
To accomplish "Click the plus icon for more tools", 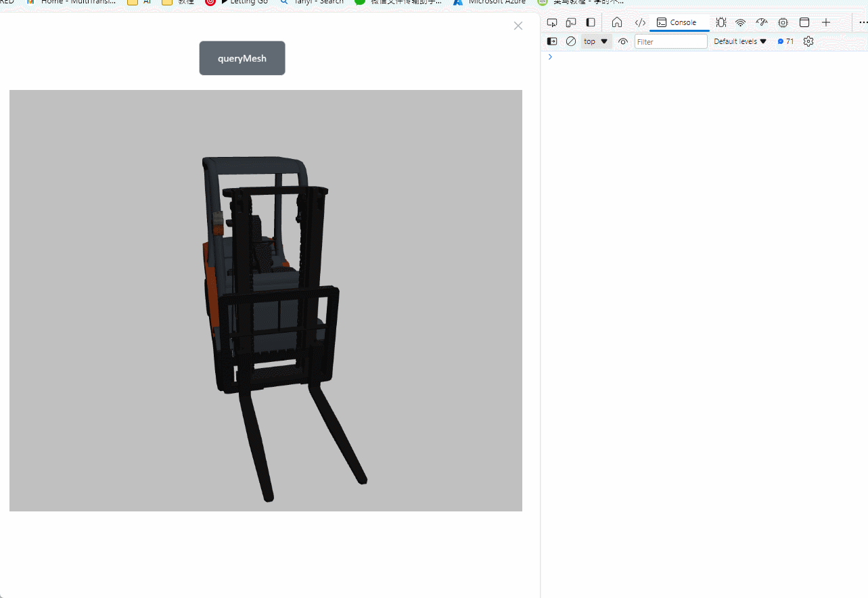I will tap(826, 22).
